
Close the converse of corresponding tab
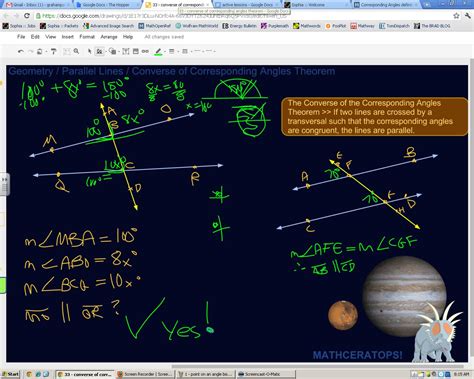pyautogui.click(x=207, y=5)
